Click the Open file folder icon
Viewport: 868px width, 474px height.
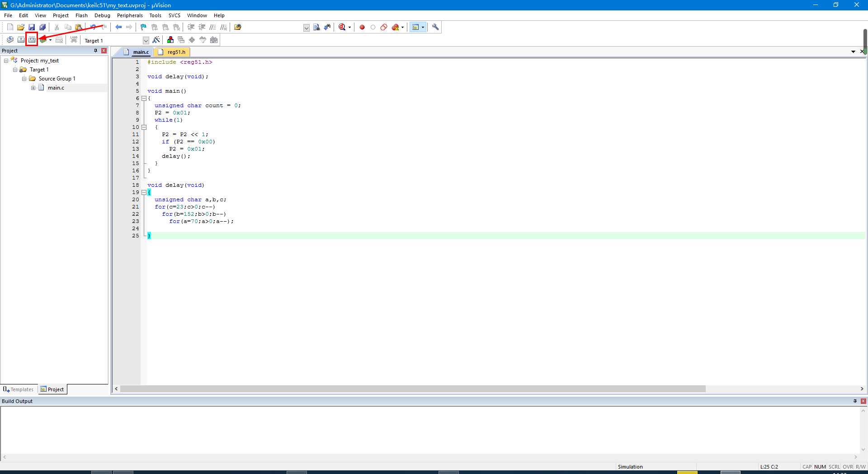pos(21,27)
